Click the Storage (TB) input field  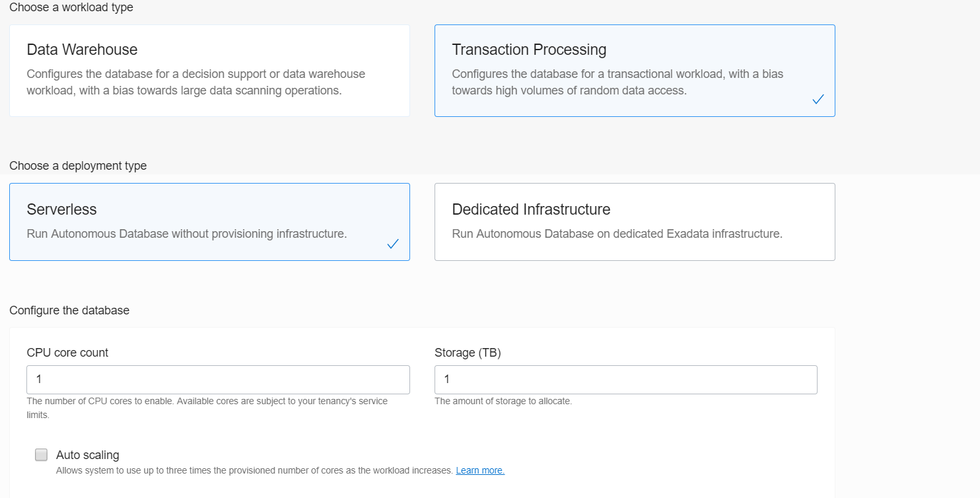tap(625, 379)
